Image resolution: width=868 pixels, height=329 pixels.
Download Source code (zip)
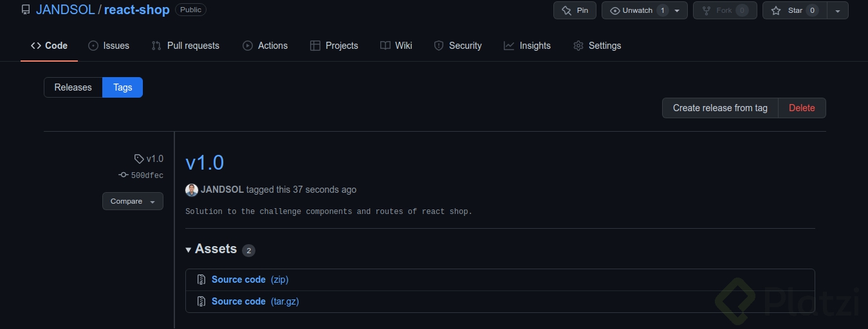(x=250, y=280)
